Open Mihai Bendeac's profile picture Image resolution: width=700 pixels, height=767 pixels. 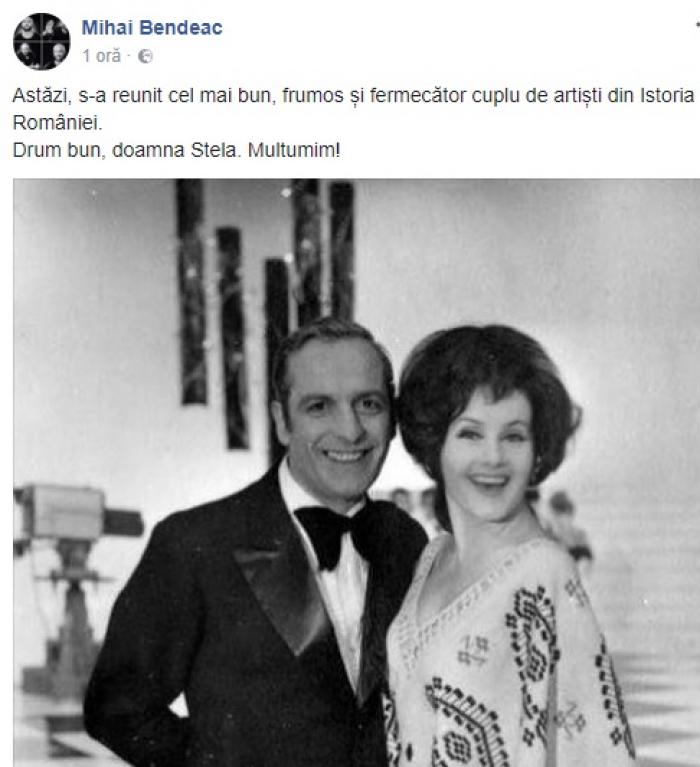point(42,42)
